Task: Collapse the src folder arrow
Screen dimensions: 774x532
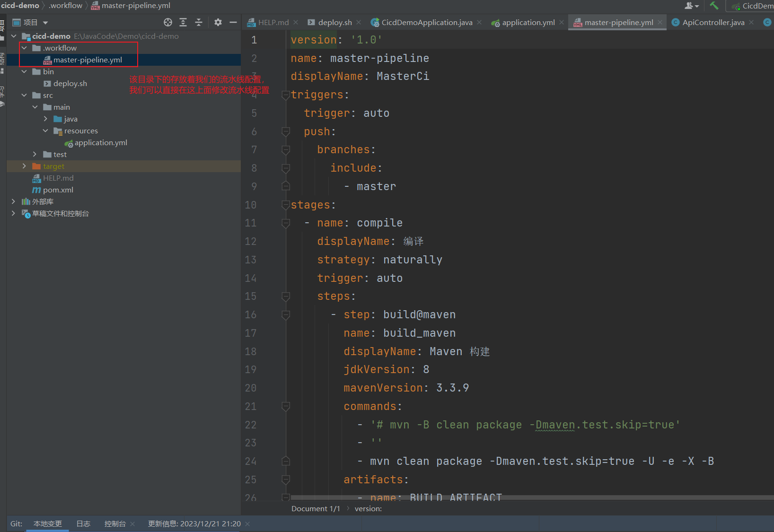Action: point(24,95)
